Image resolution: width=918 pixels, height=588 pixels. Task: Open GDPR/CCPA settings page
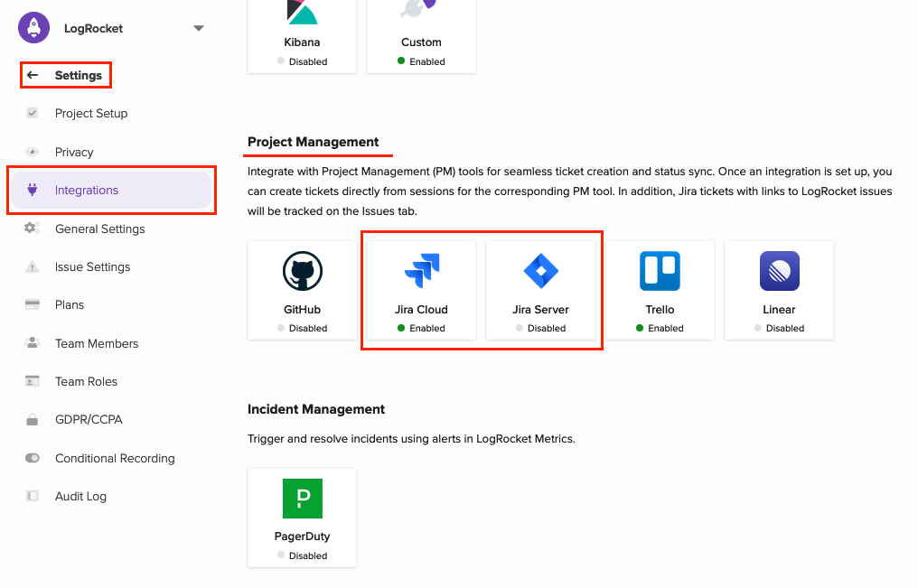click(x=89, y=419)
